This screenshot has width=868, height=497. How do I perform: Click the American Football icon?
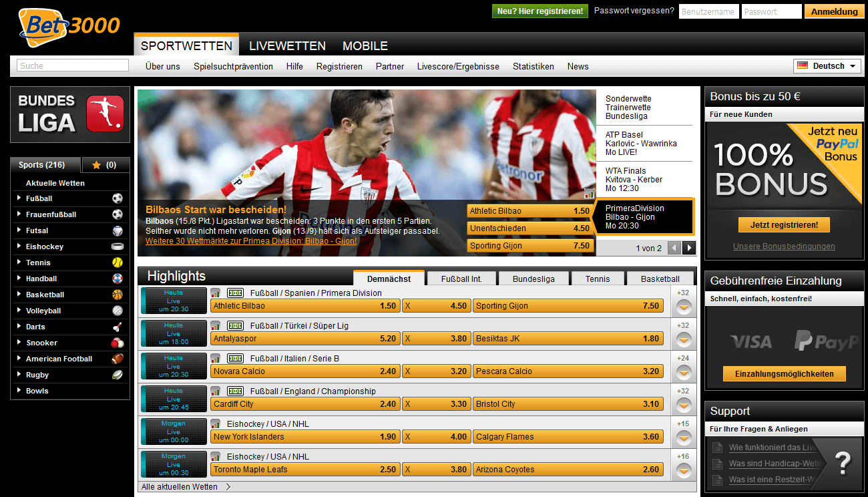118,359
